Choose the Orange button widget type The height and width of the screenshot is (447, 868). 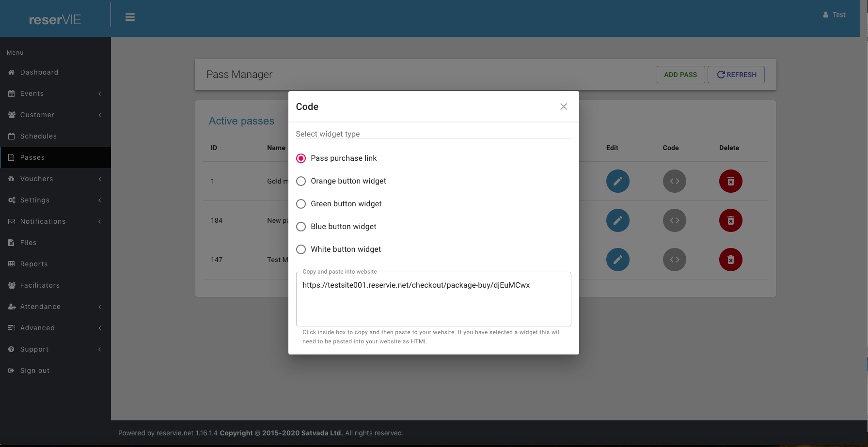pos(300,181)
